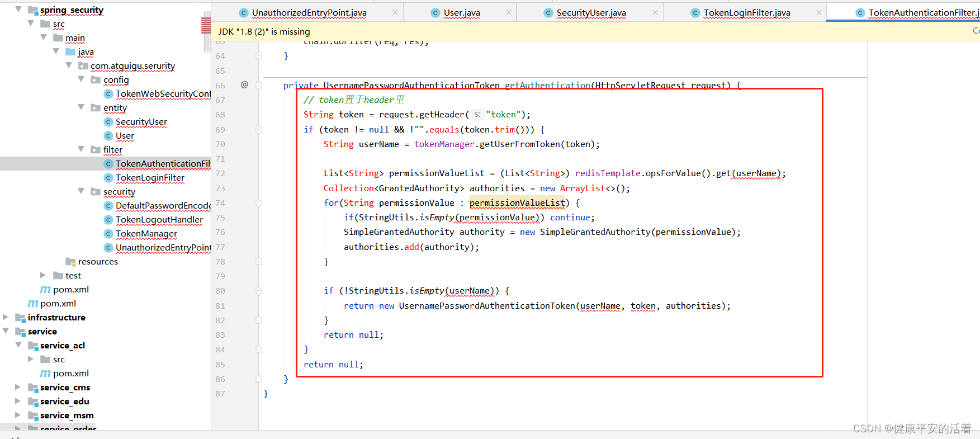Collapse the config package arrow

pos(81,79)
